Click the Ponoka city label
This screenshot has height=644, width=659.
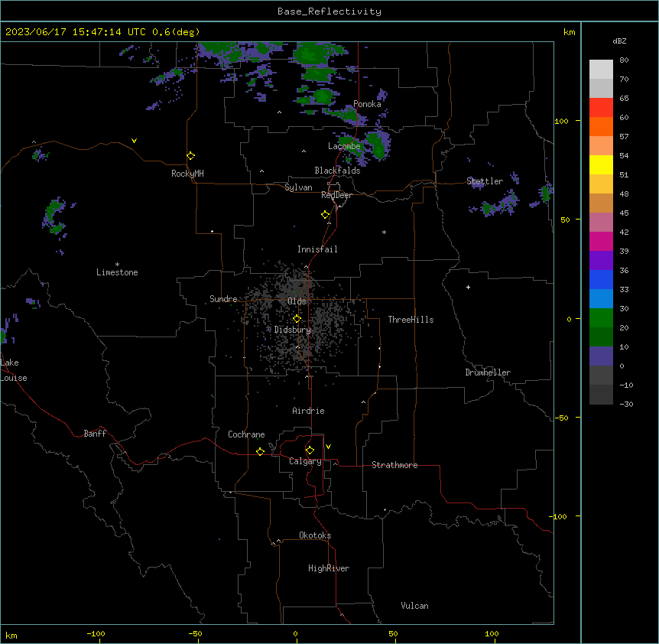pyautogui.click(x=367, y=104)
